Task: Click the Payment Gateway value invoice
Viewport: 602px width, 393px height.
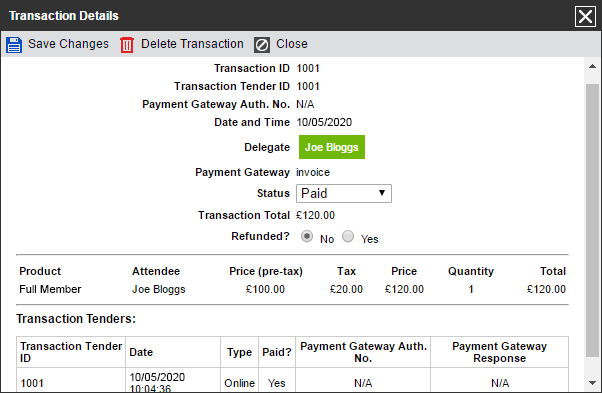Action: (x=313, y=172)
